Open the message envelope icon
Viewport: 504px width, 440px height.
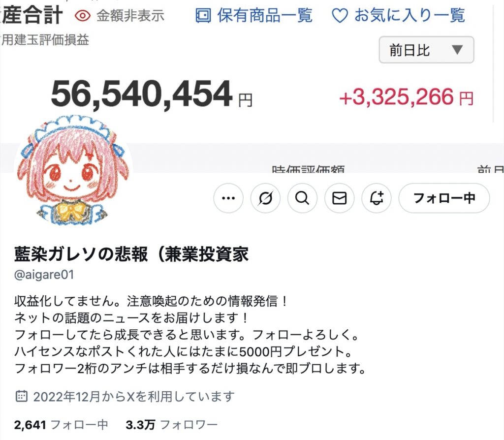pyautogui.click(x=340, y=198)
